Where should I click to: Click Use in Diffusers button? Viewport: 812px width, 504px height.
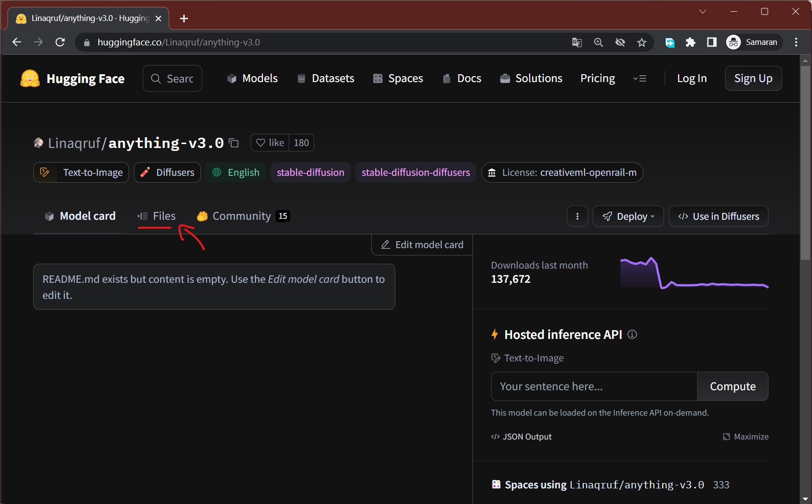[x=719, y=216]
